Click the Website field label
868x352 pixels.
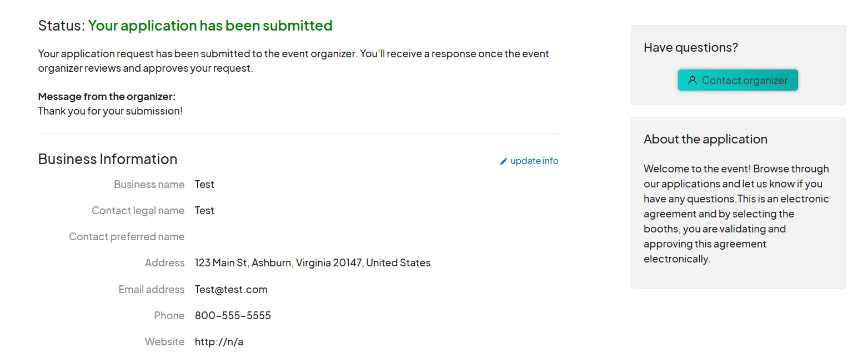click(165, 341)
